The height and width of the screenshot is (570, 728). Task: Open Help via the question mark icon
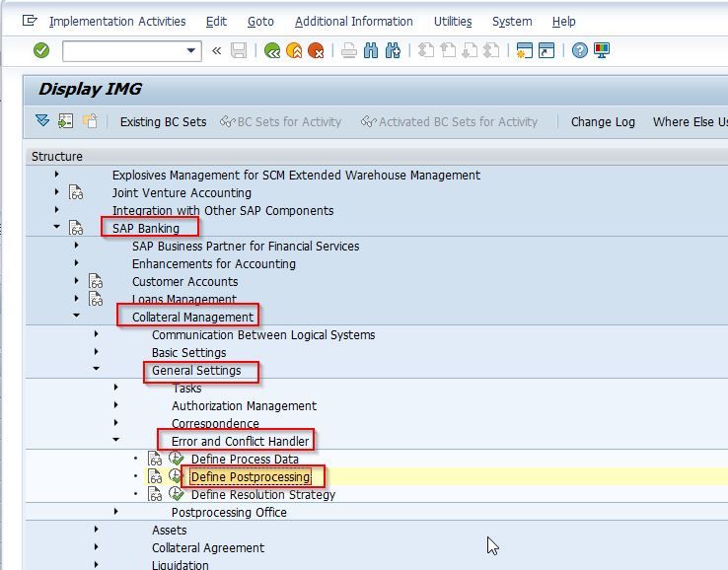(x=579, y=50)
